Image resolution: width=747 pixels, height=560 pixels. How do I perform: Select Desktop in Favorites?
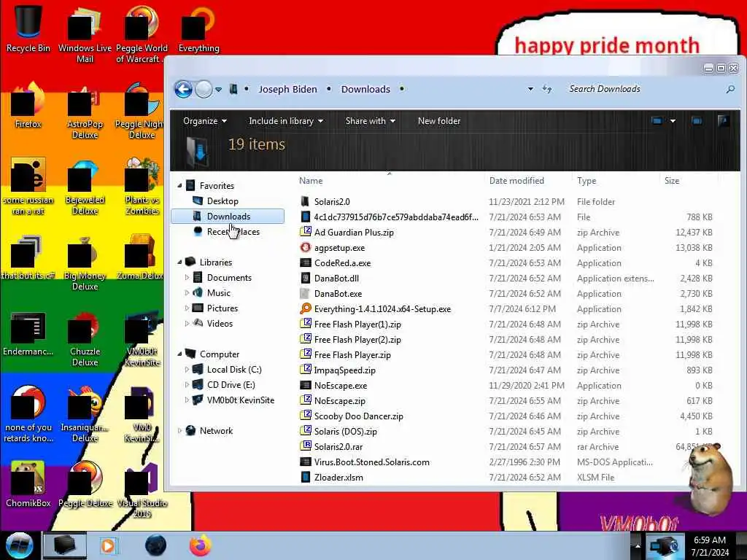point(222,201)
